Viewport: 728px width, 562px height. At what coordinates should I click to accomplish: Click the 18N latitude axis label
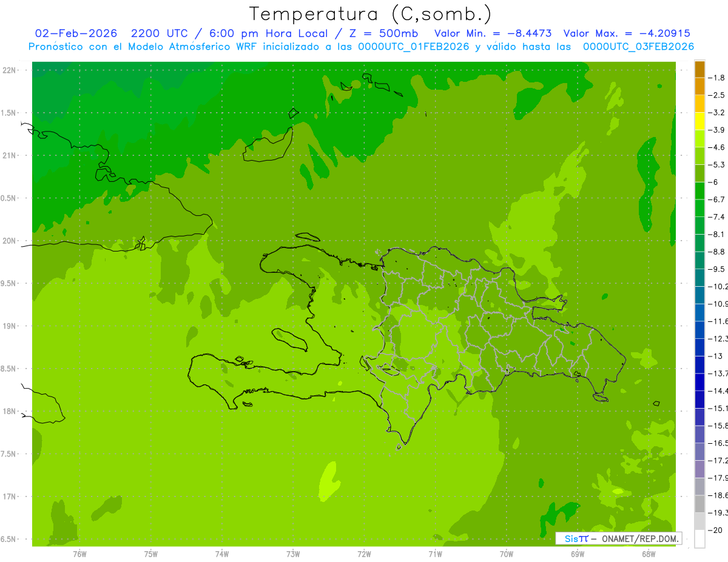click(9, 412)
